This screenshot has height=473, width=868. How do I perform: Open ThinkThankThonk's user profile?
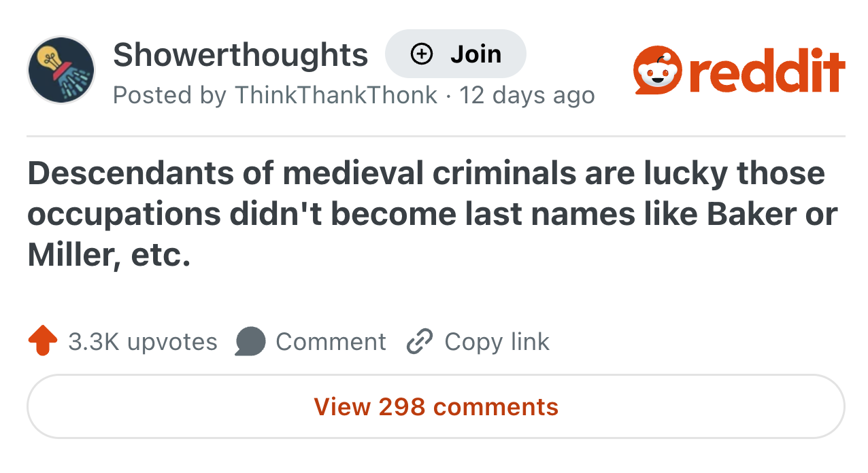336,95
